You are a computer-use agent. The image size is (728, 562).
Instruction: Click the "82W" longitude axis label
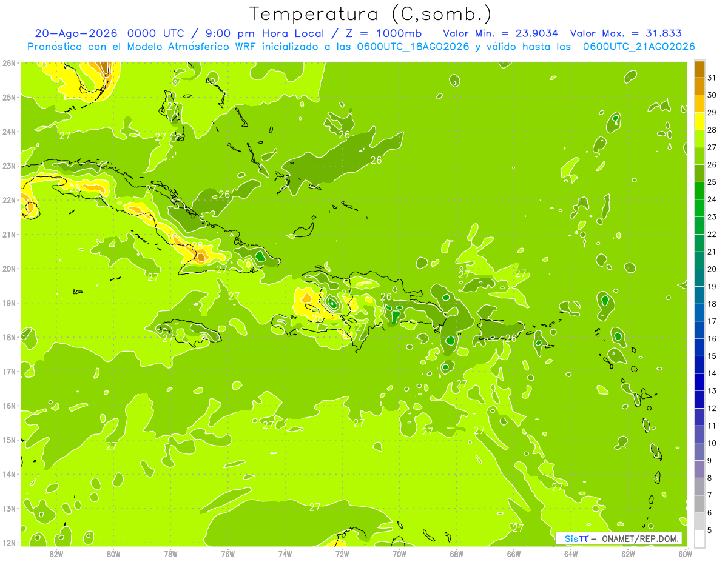point(56,554)
